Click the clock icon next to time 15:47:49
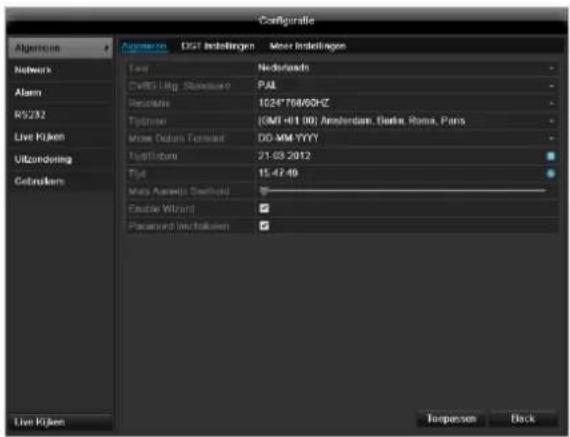This screenshot has width=570, height=437. click(551, 173)
